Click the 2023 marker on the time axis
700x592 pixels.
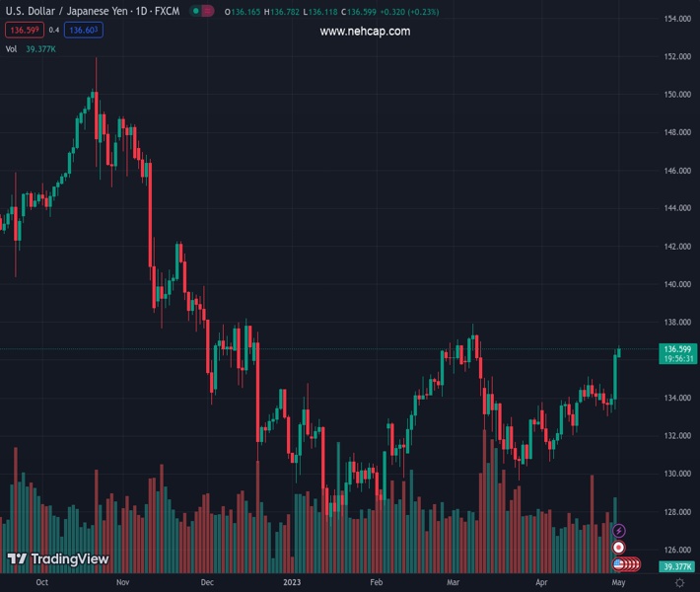(x=293, y=582)
